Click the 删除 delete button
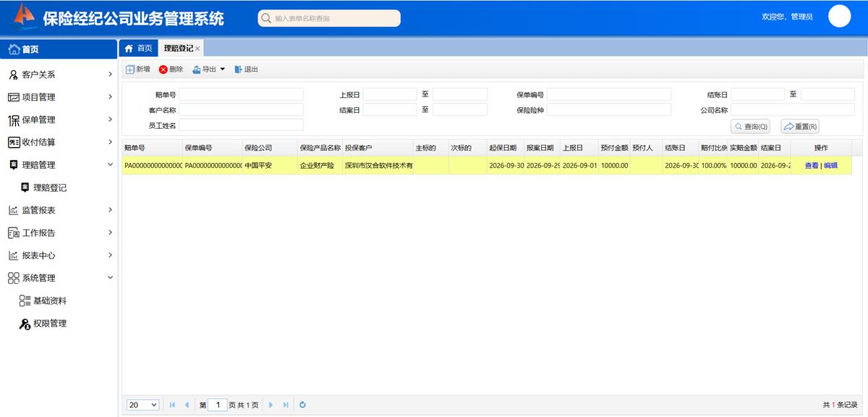 [171, 69]
